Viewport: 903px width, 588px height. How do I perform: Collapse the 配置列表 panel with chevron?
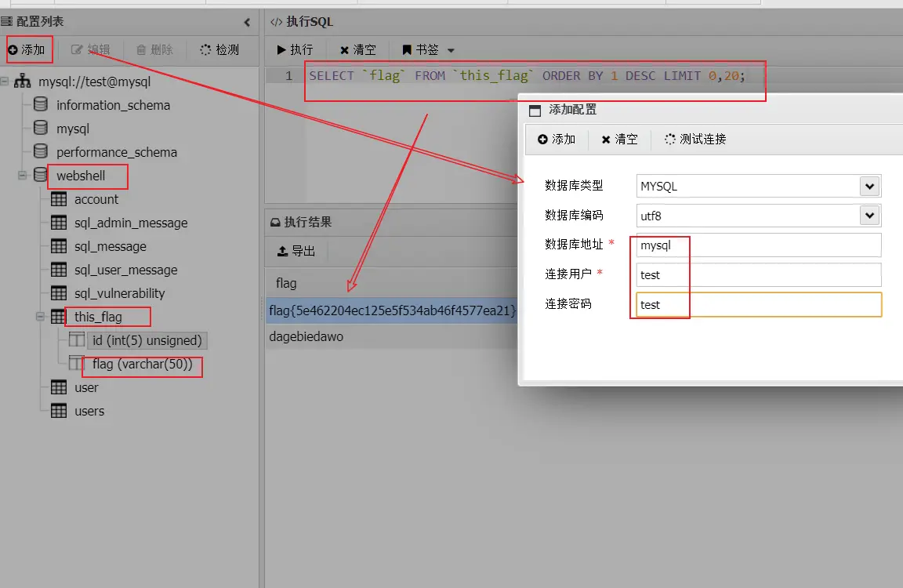(x=247, y=23)
